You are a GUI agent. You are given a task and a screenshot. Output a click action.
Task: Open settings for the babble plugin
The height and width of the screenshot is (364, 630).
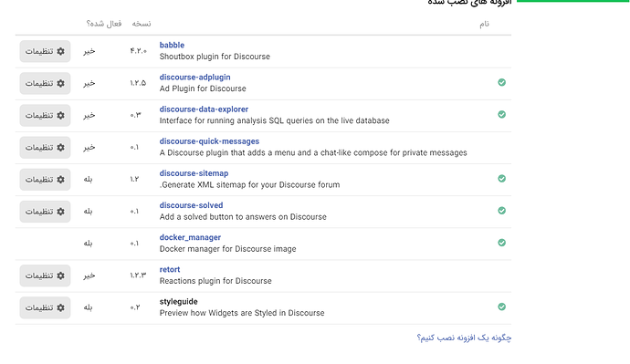click(x=45, y=51)
